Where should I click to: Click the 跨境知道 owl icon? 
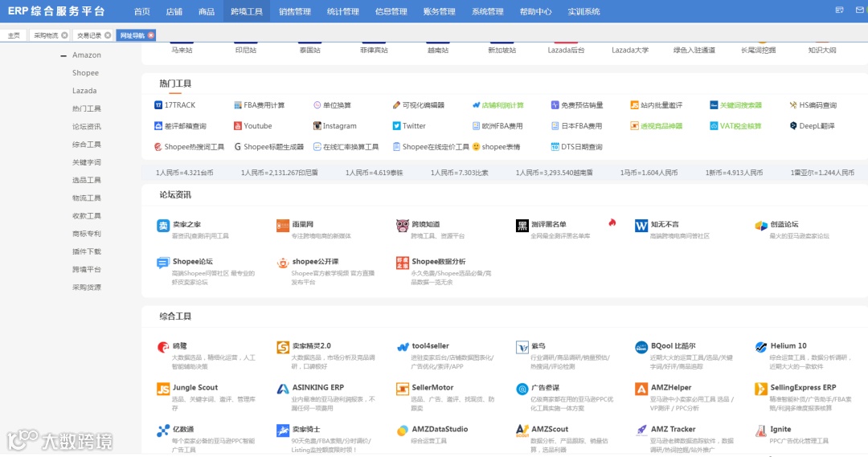403,225
